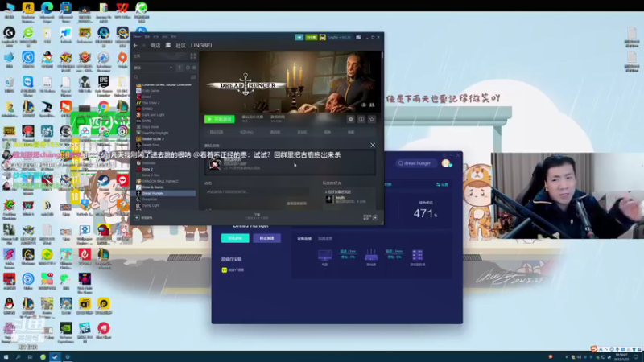
Task: Open the game info icon beside the gear
Action: tap(361, 119)
